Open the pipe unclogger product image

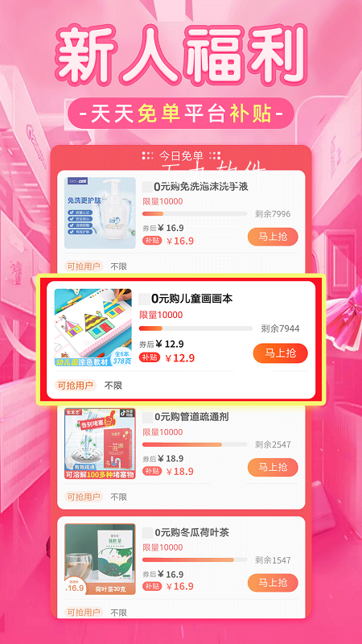tap(100, 444)
